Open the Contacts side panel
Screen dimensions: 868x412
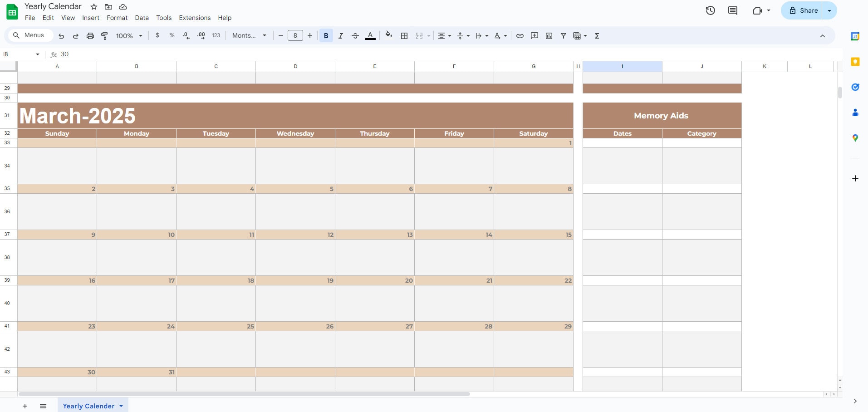[855, 113]
